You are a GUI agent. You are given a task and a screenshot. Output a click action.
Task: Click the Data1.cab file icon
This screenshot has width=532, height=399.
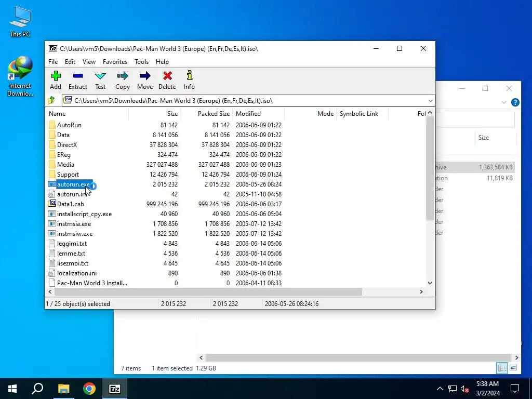tap(52, 204)
